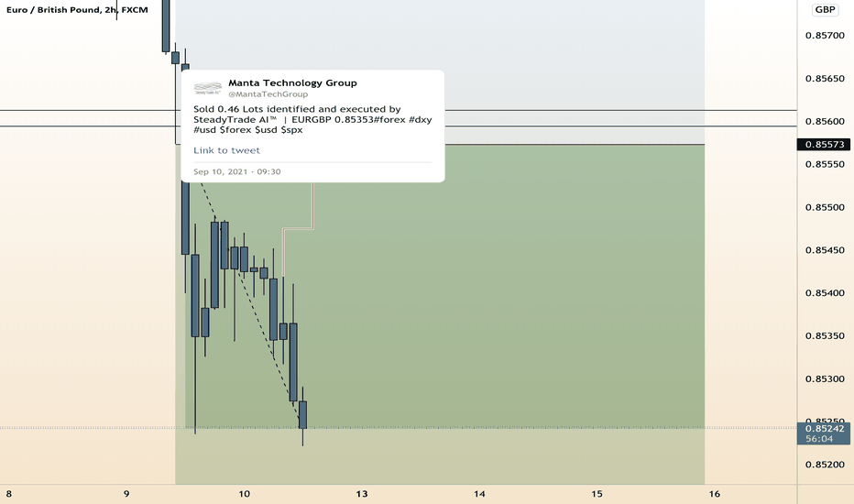This screenshot has width=854, height=504.
Task: Click the grey stop-loss zone above entry
Action: click(572, 71)
